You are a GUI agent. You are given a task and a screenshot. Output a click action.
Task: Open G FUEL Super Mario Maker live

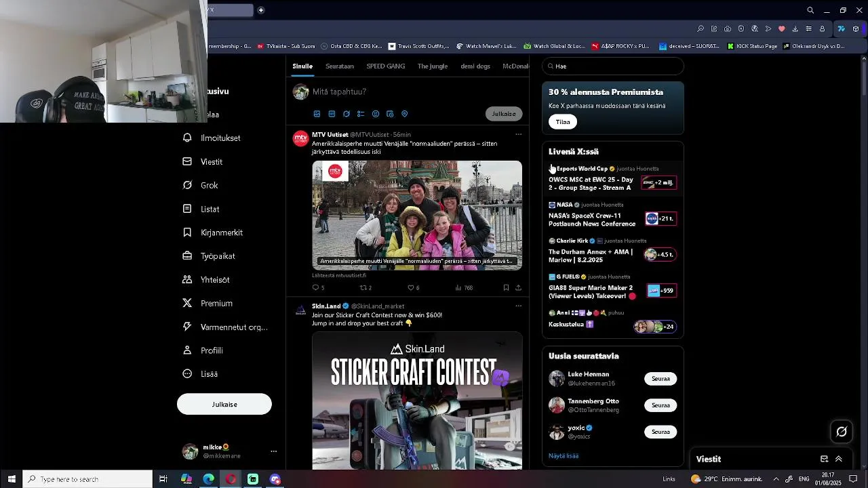coord(612,287)
